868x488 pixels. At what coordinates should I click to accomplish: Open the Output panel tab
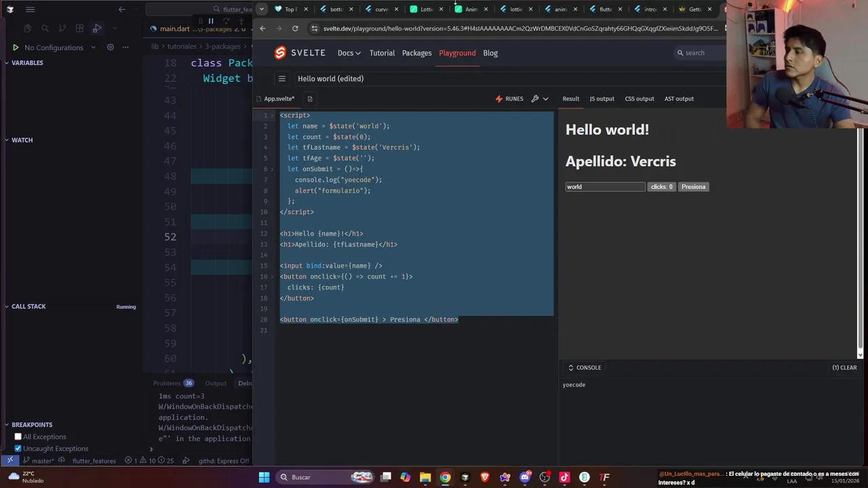216,384
